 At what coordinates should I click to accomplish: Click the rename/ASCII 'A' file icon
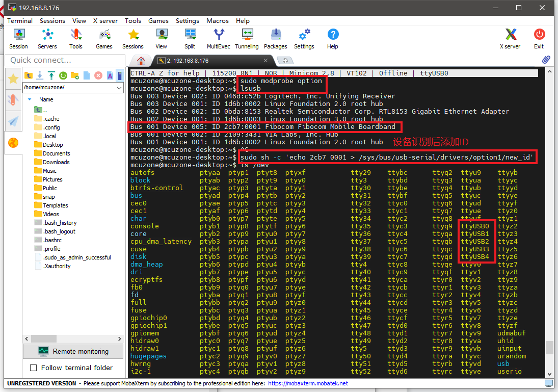[110, 75]
